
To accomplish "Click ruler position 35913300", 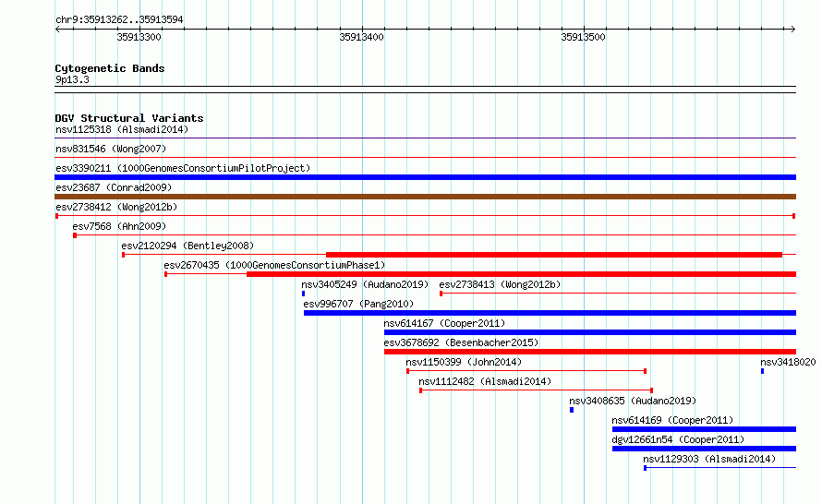I will click(139, 37).
